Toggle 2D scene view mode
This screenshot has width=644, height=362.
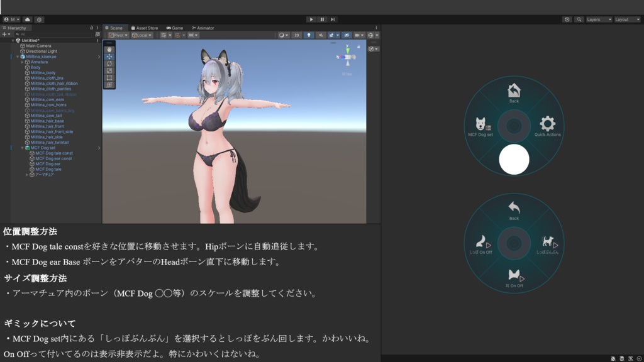pyautogui.click(x=297, y=35)
